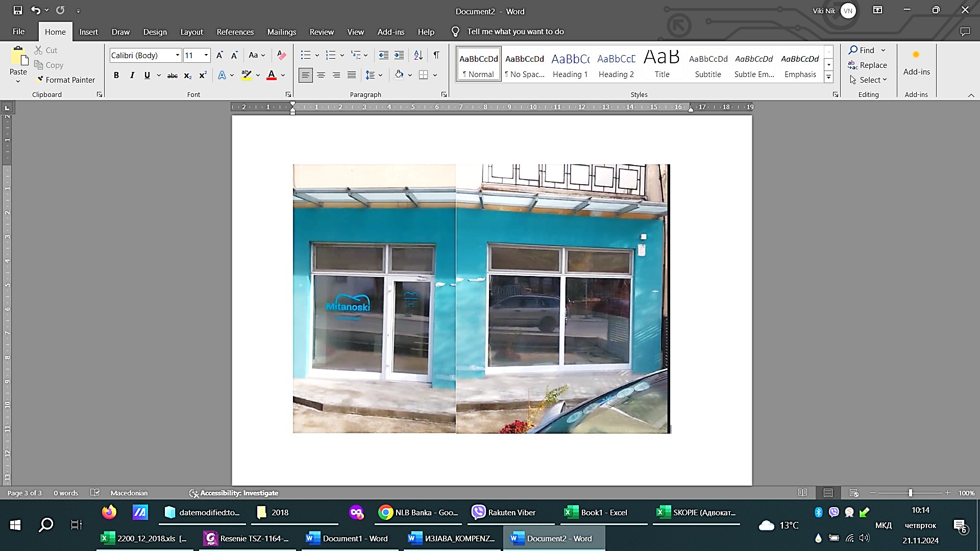Image resolution: width=980 pixels, height=551 pixels.
Task: Collapse the ribbon chevron
Action: click(x=971, y=95)
